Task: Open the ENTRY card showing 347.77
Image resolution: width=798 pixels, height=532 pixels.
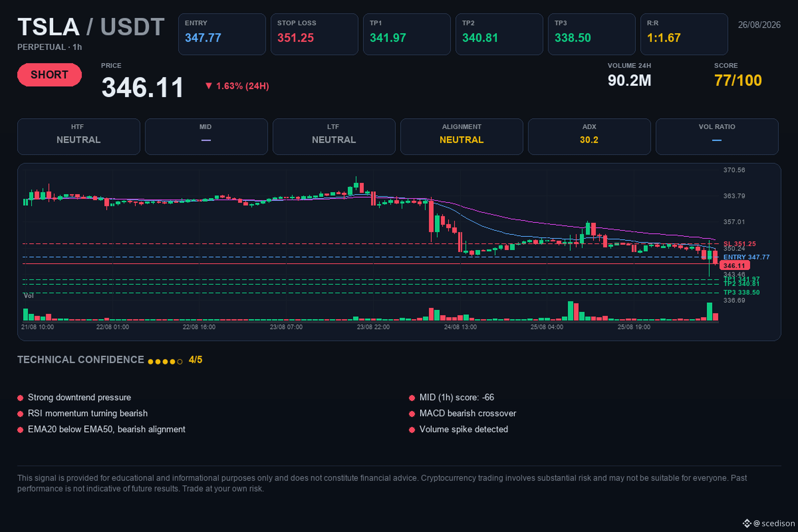Action: coord(222,34)
